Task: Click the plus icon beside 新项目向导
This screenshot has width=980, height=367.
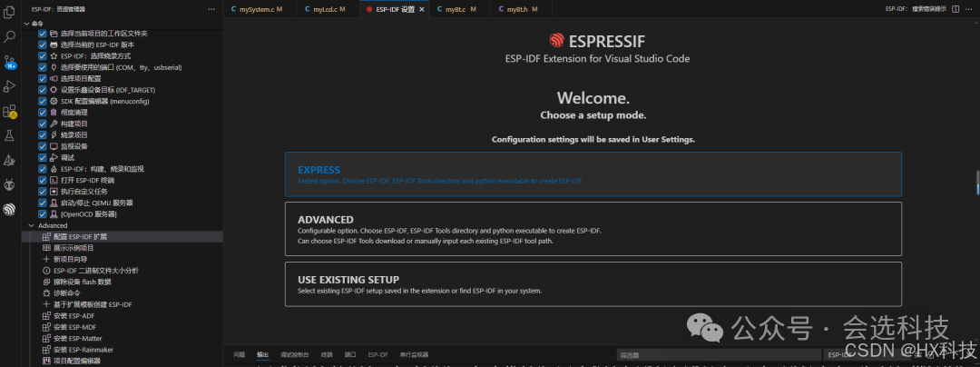Action: 45,259
